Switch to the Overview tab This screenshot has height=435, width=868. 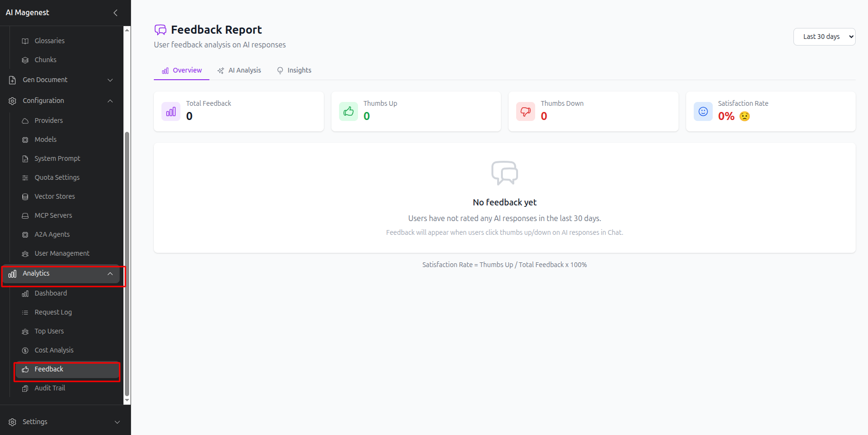[182, 70]
